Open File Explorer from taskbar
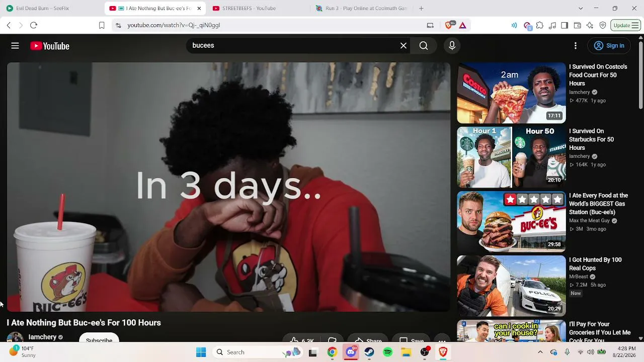This screenshot has width=644, height=362. [406, 352]
